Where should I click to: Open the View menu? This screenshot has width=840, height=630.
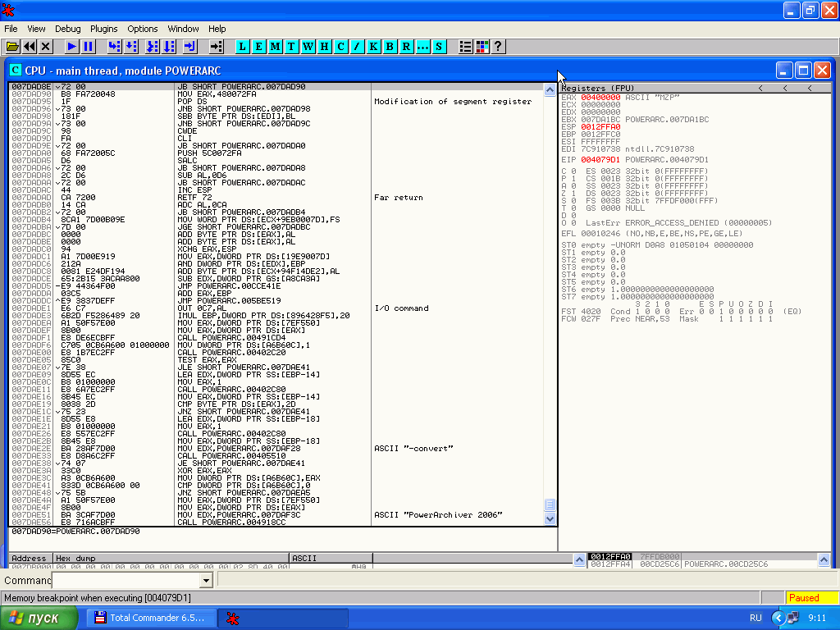[x=36, y=29]
